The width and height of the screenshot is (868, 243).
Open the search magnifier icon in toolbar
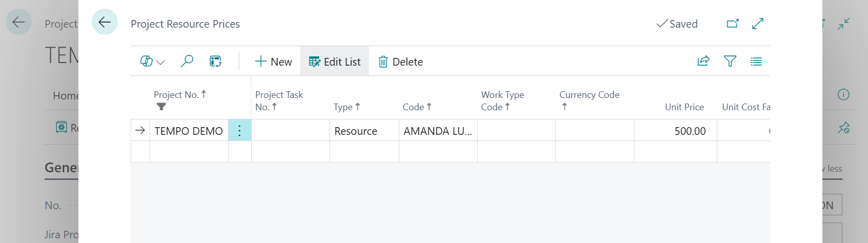pos(187,62)
